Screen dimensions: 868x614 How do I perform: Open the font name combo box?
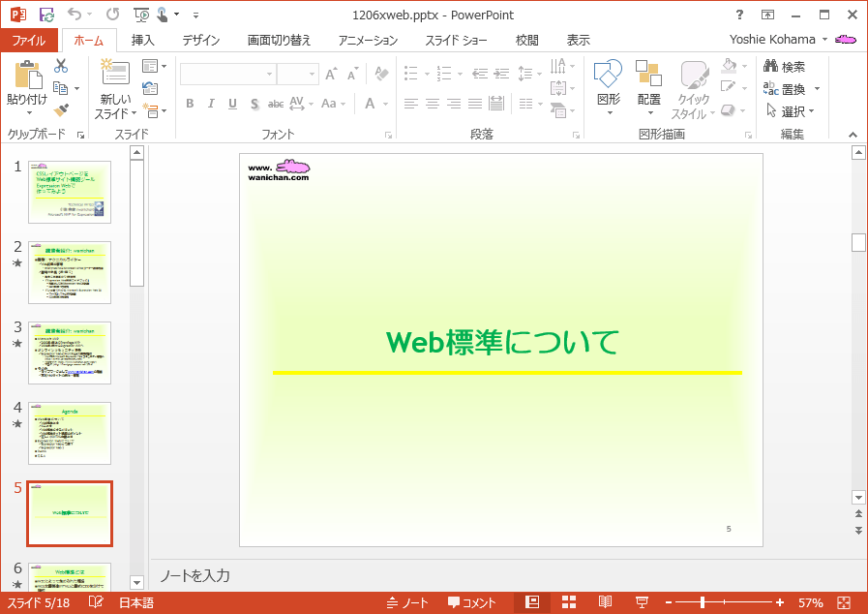(270, 74)
